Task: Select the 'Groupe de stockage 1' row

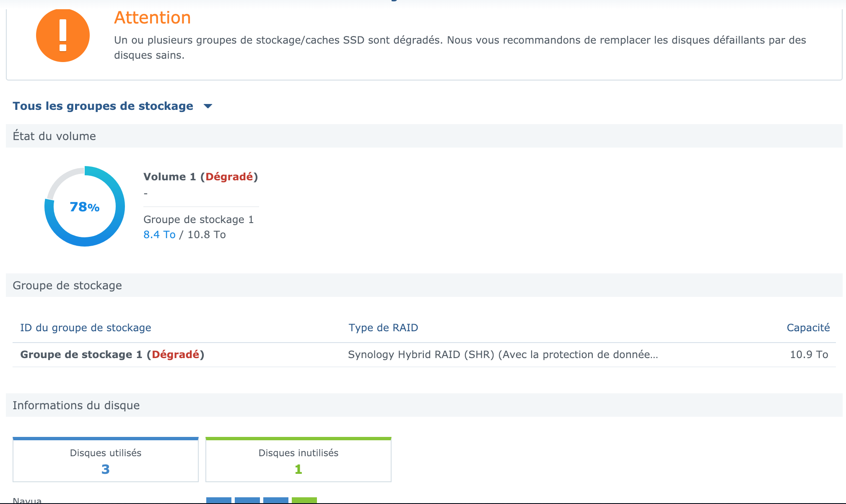Action: click(112, 354)
